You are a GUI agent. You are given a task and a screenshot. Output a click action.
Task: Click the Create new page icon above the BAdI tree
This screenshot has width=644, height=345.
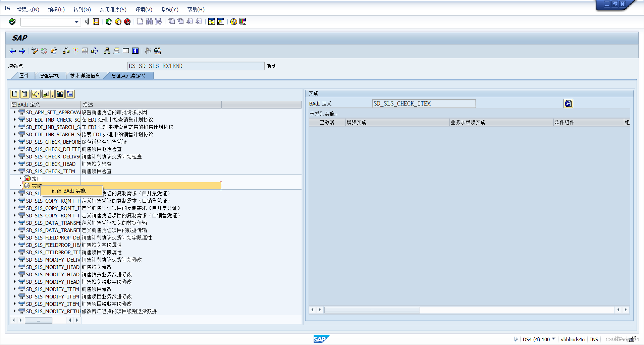click(x=15, y=94)
